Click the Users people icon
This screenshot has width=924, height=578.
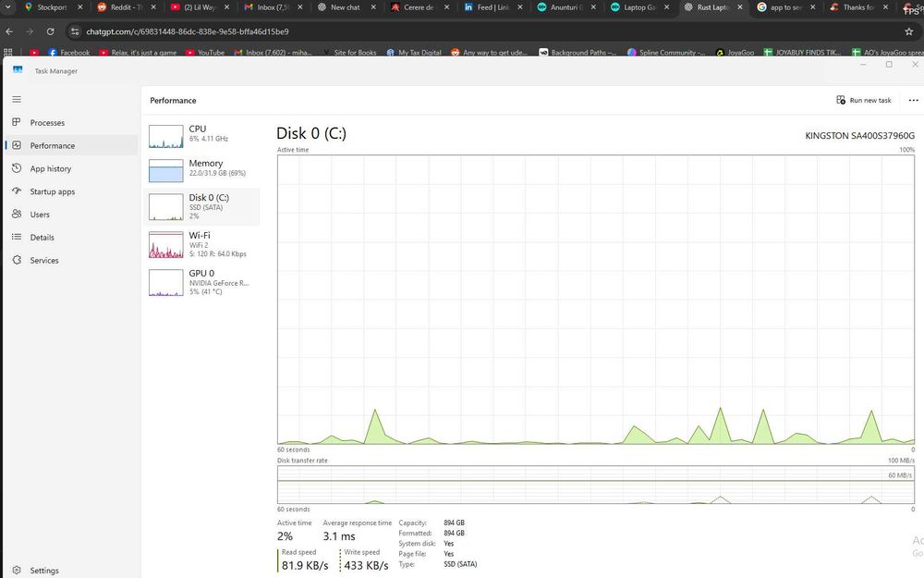point(17,215)
